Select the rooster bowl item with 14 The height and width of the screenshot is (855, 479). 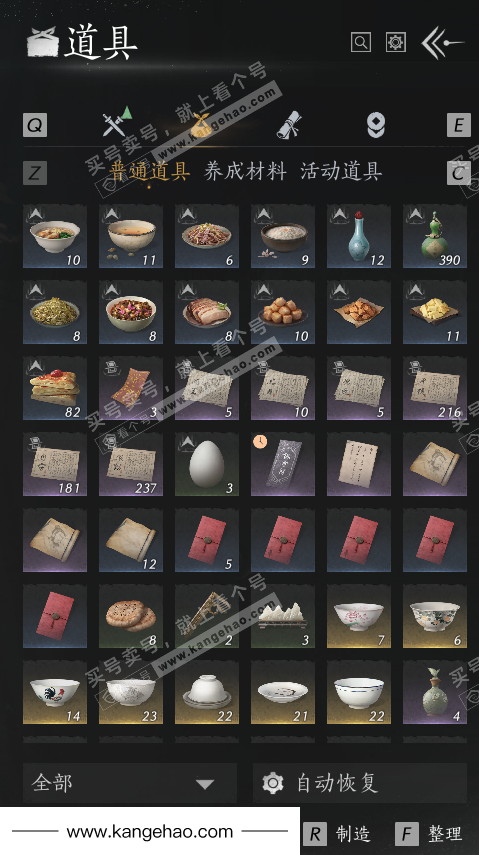pos(55,692)
